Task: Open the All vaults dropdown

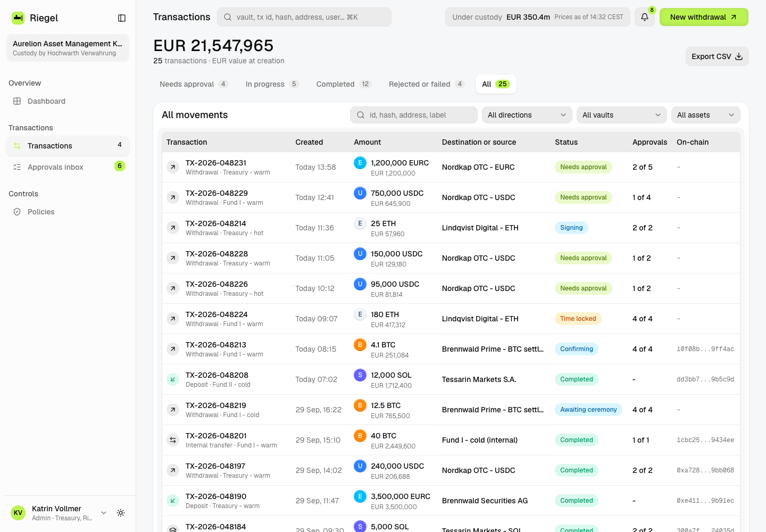Action: tap(621, 115)
